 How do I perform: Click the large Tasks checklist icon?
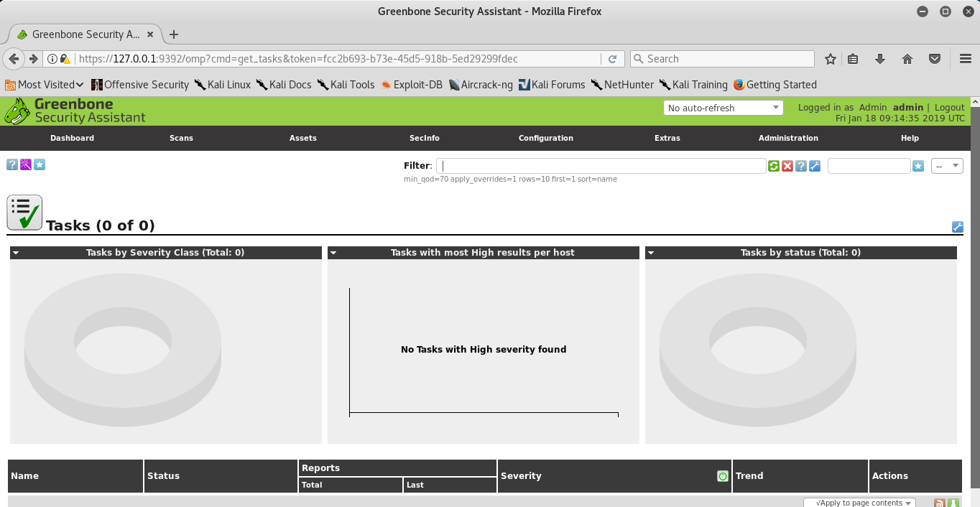[x=24, y=213]
